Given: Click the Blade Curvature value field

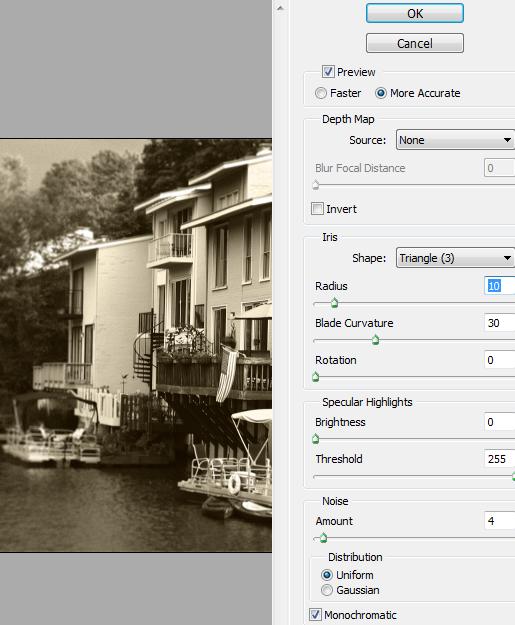Looking at the screenshot, I should pyautogui.click(x=499, y=323).
